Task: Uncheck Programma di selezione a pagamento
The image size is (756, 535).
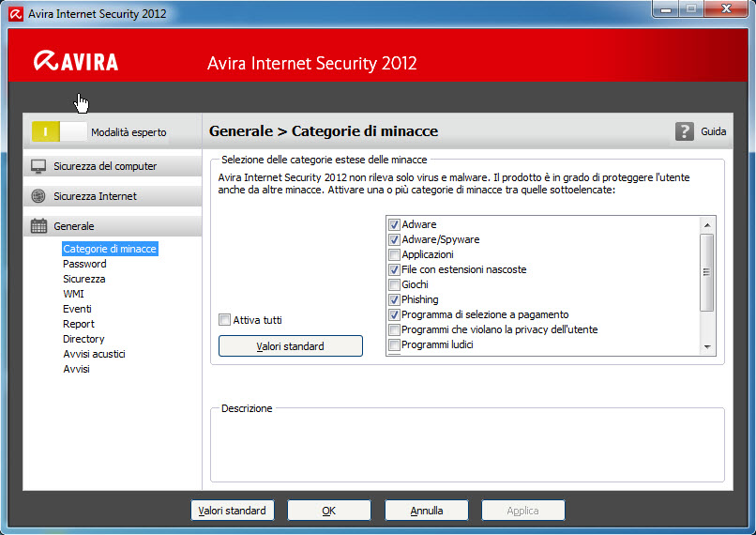Action: coord(394,315)
